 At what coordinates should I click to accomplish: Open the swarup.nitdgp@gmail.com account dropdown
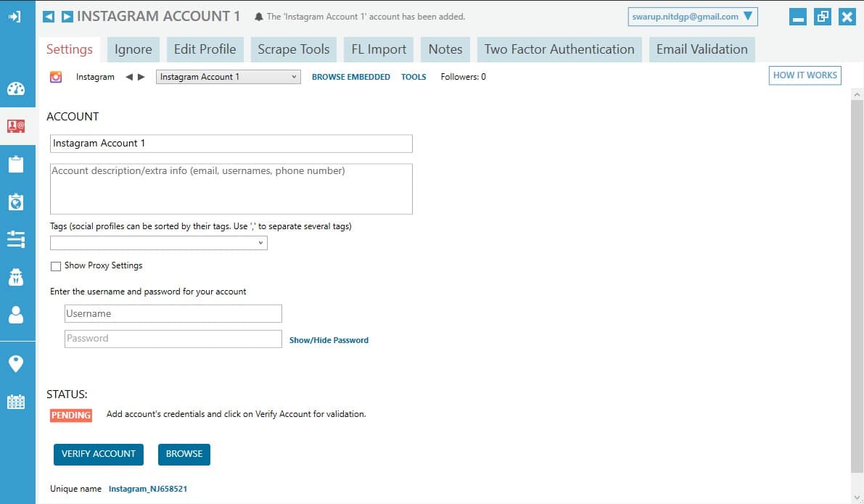coord(693,17)
